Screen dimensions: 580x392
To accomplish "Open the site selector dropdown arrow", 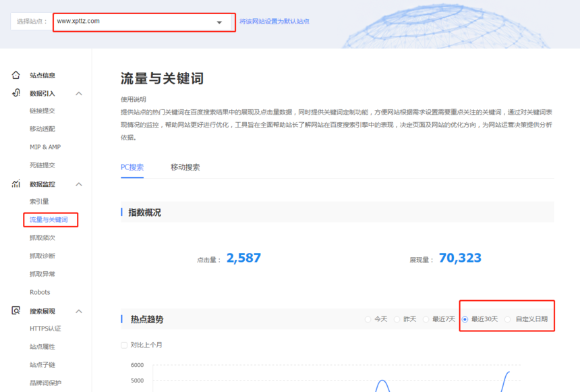I will [x=219, y=22].
